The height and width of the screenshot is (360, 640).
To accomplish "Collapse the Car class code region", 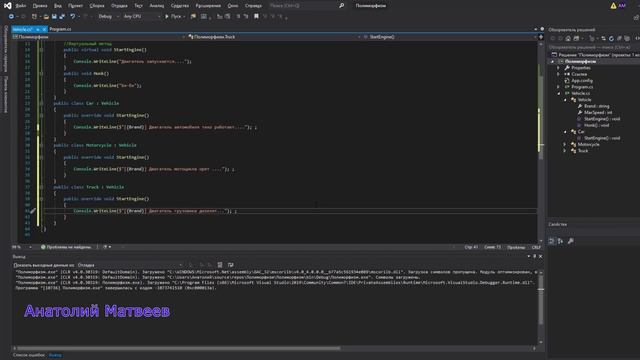I will coord(42,103).
